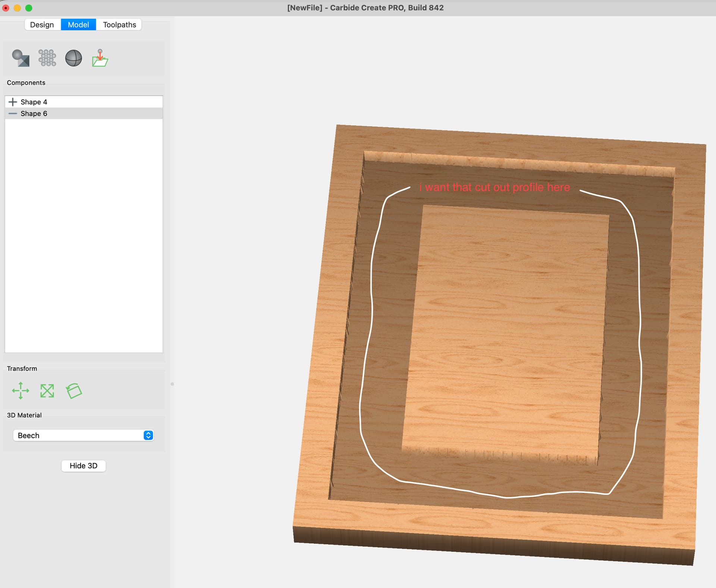Select the Move transform arrows icon
Viewport: 716px width, 588px height.
click(21, 391)
